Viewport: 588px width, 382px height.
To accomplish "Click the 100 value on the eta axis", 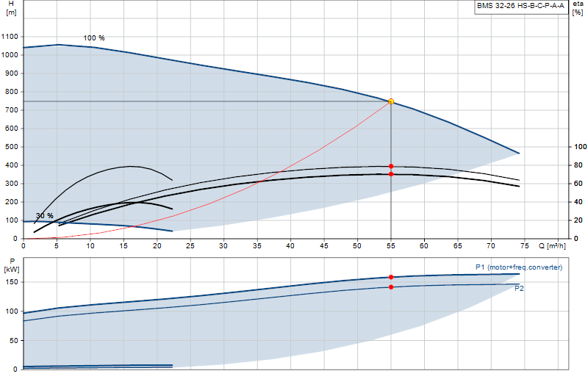I will point(581,147).
